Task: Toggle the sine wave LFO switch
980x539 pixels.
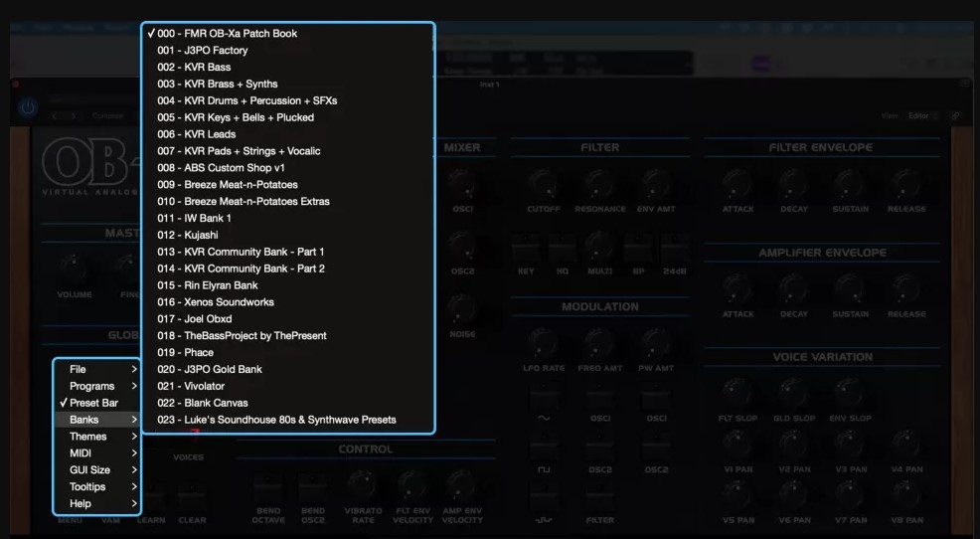Action: (544, 399)
